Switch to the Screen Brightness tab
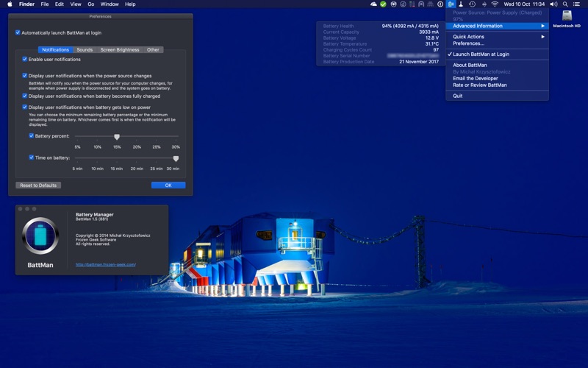The image size is (588, 368). point(120,49)
